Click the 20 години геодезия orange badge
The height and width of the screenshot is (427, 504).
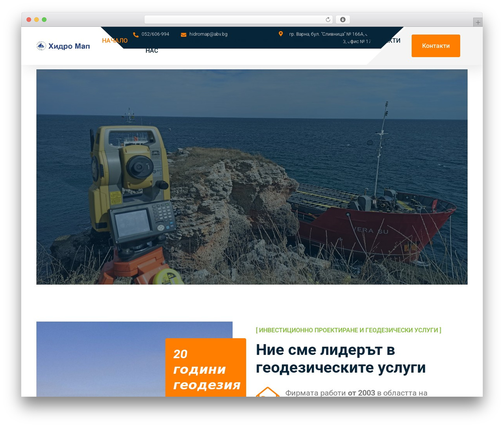(x=206, y=368)
